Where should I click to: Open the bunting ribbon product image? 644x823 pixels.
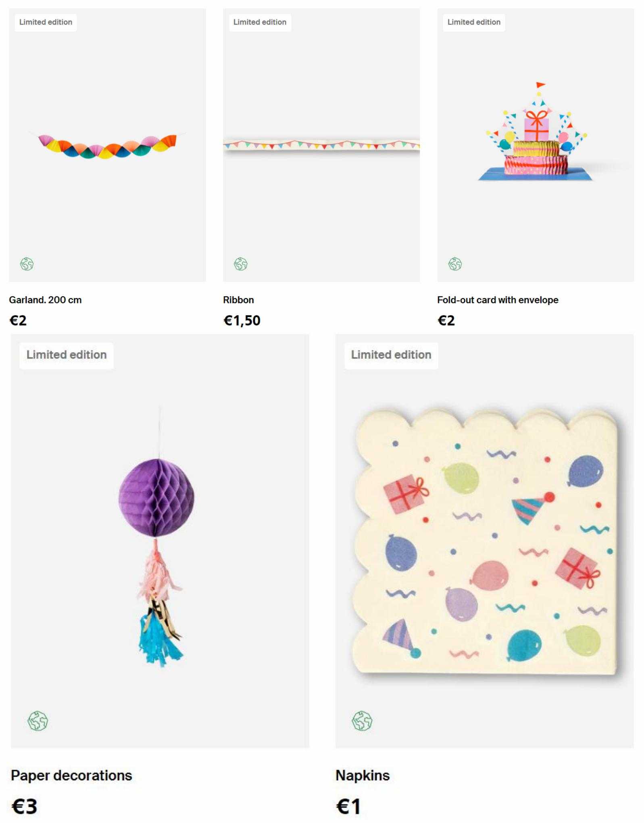tap(321, 145)
